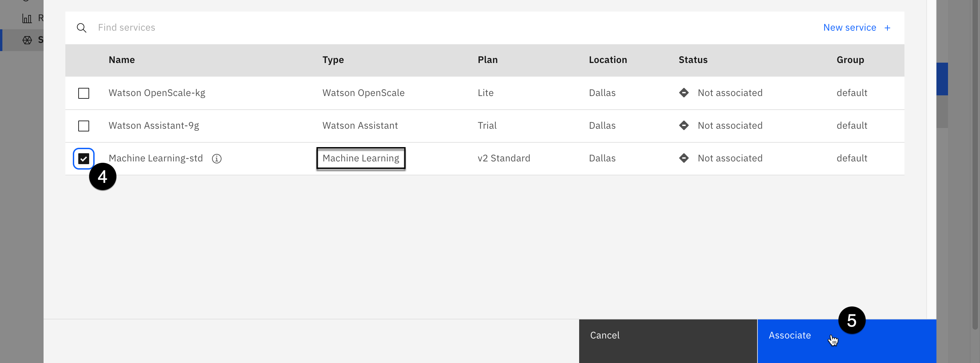Viewport: 980px width, 363px height.
Task: Click the info icon next to Machine Learning-std
Action: tap(217, 159)
